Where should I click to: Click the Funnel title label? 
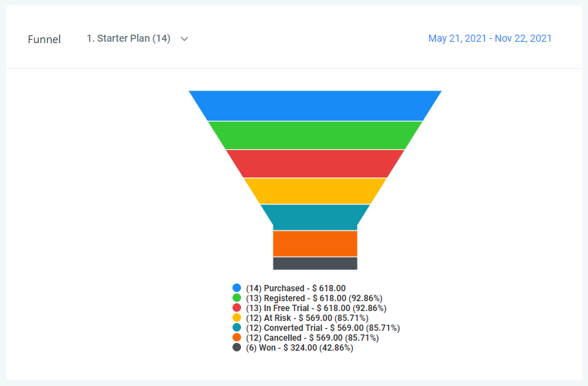pos(44,40)
